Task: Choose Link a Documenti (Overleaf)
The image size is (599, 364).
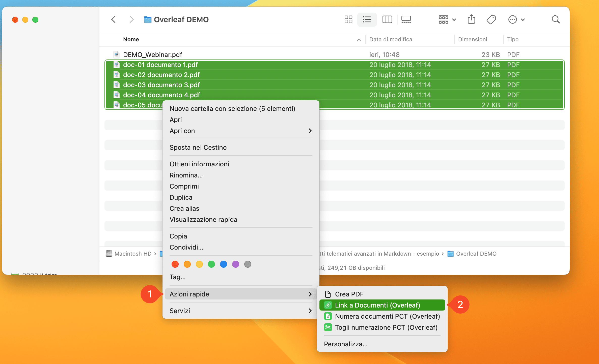Action: [x=382, y=305]
